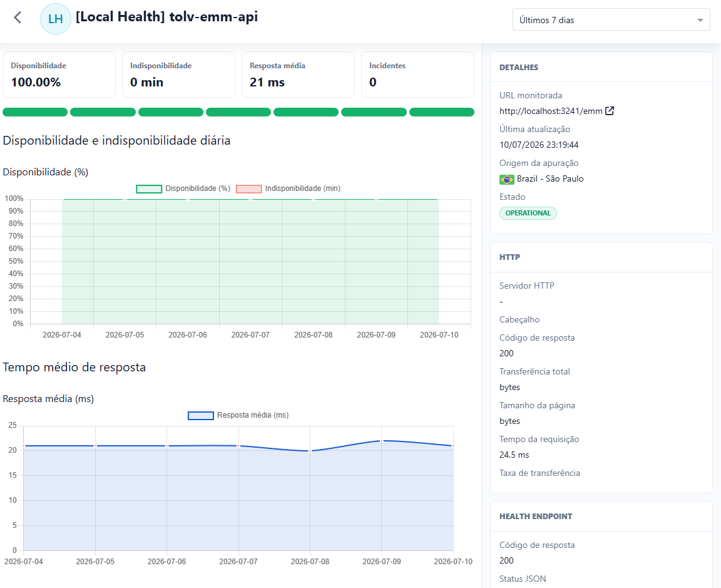Viewport: 721px width, 588px height.
Task: Click the HEALTH ENDPOINT panel header
Action: (601, 516)
